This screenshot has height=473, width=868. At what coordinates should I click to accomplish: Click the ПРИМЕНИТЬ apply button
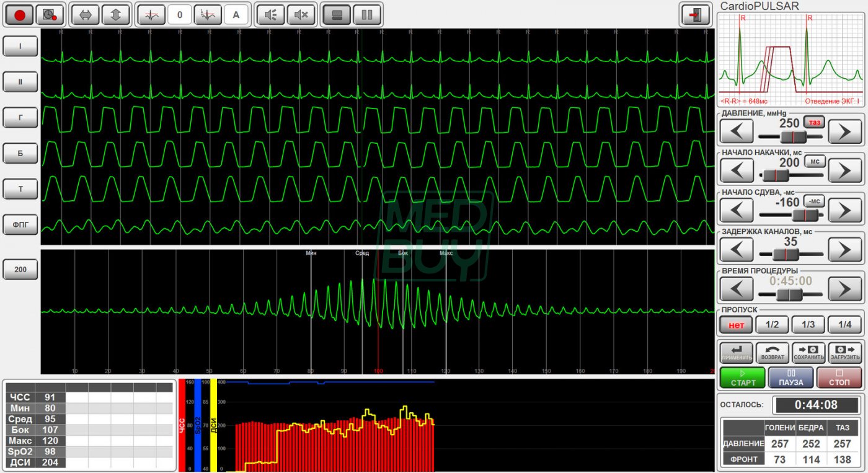pyautogui.click(x=736, y=352)
